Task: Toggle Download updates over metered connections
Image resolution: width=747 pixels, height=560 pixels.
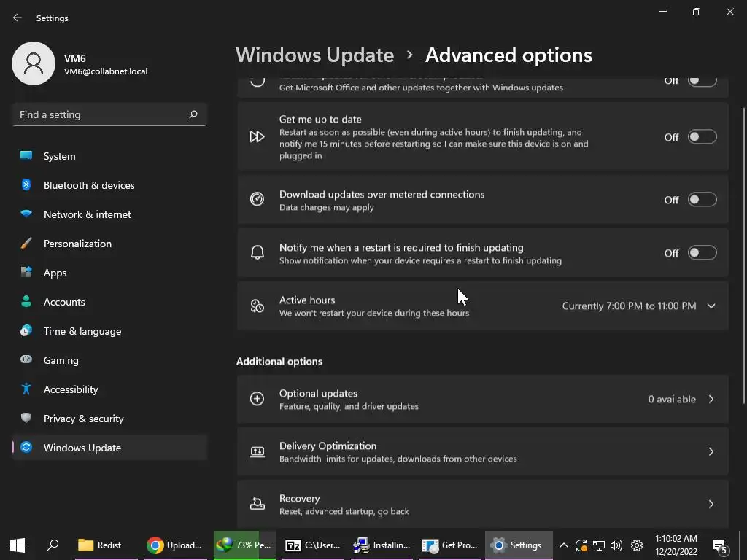Action: 703,200
